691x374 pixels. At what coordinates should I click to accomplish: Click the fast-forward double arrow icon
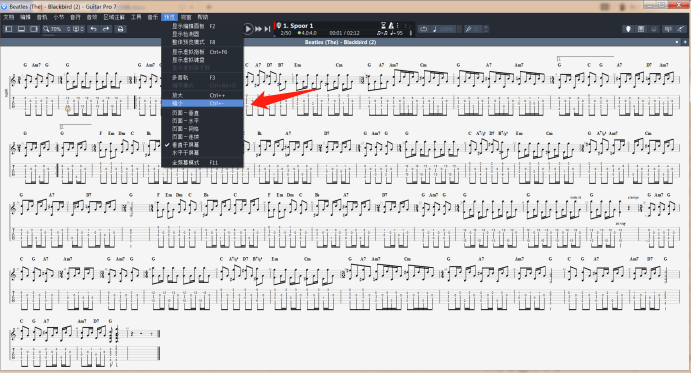pyautogui.click(x=259, y=29)
